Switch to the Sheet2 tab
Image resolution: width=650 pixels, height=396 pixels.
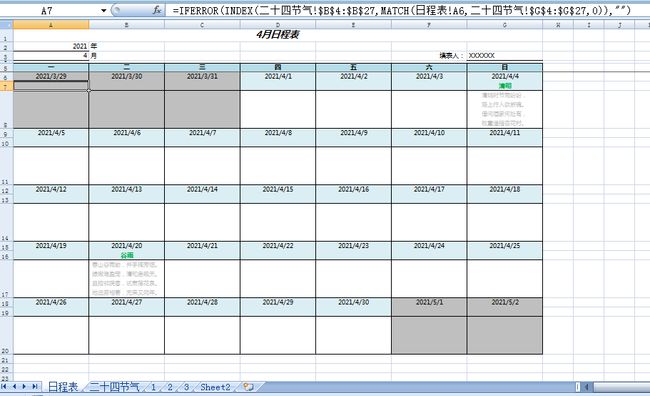215,387
